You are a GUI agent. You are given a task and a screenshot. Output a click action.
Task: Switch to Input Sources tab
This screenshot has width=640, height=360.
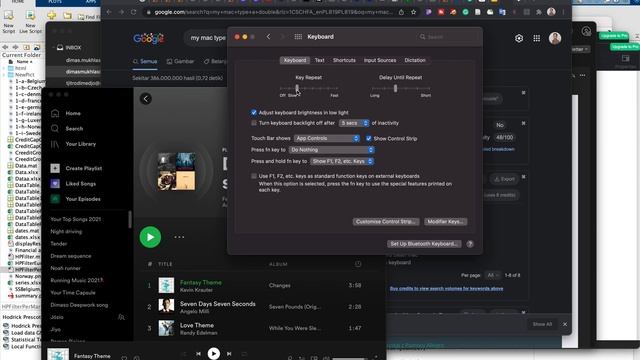click(380, 60)
